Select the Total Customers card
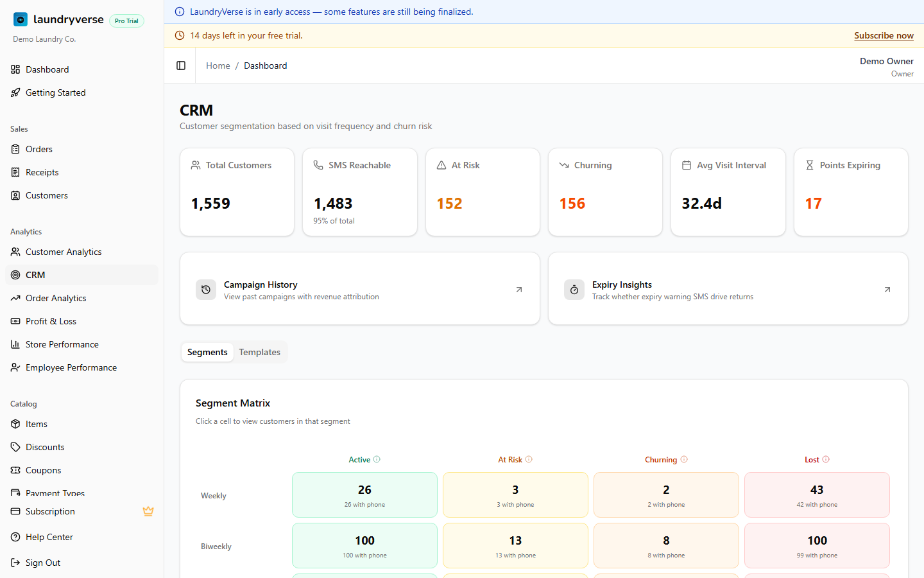 [x=237, y=192]
